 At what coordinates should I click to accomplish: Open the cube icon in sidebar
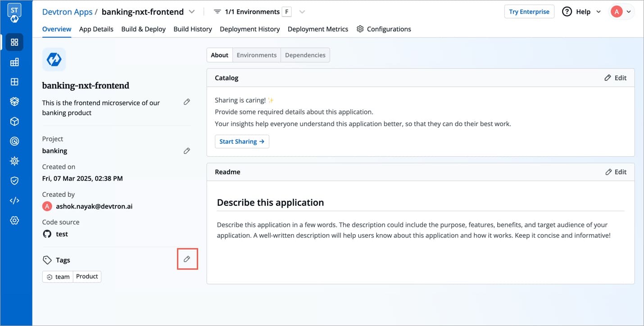(x=14, y=122)
